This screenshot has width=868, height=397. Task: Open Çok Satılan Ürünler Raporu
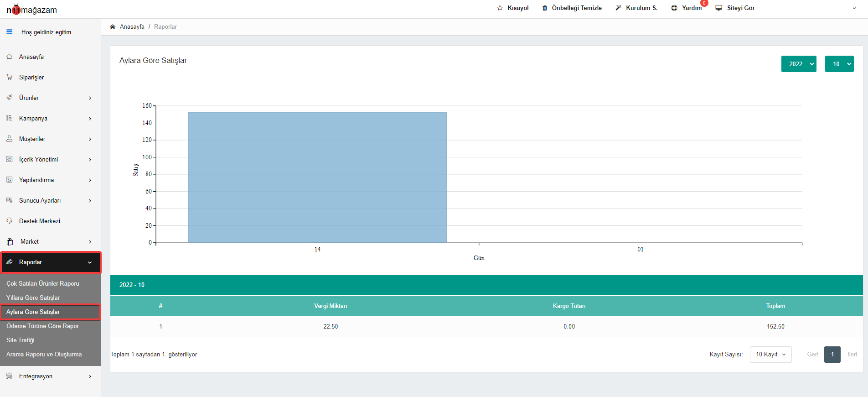[43, 283]
